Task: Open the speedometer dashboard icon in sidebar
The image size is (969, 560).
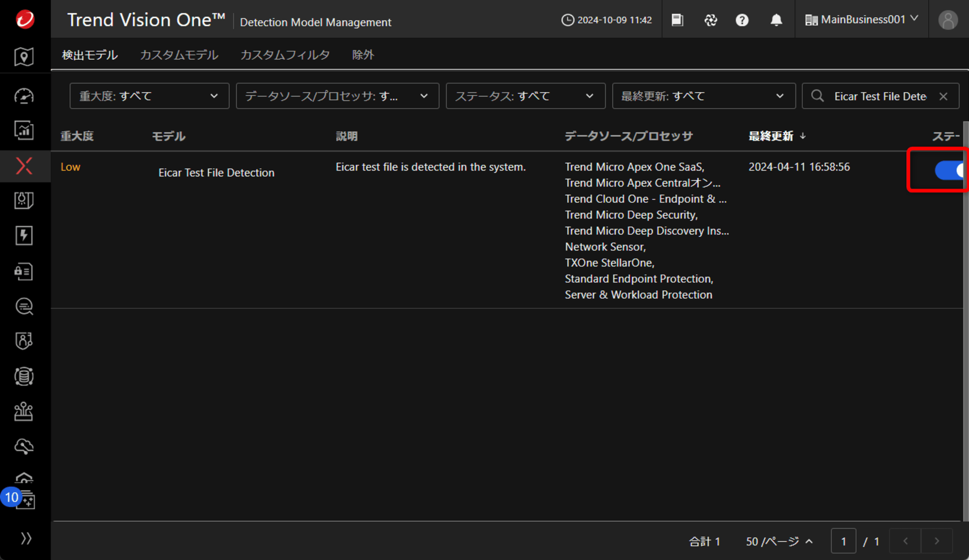Action: (24, 96)
